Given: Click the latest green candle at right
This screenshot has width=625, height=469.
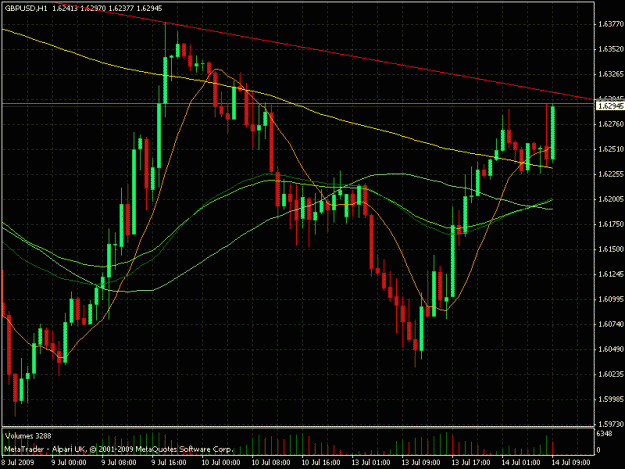Looking at the screenshot, I should [x=553, y=133].
